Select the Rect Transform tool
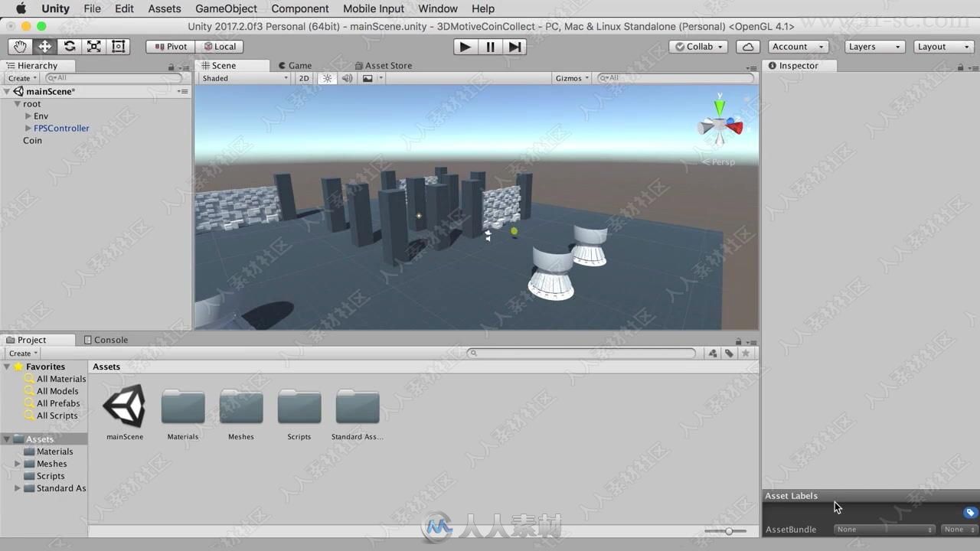This screenshot has width=980, height=551. pos(118,47)
